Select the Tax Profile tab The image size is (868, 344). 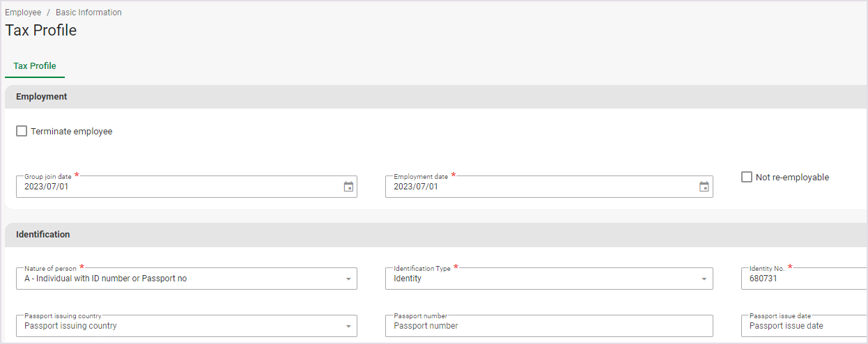[35, 66]
